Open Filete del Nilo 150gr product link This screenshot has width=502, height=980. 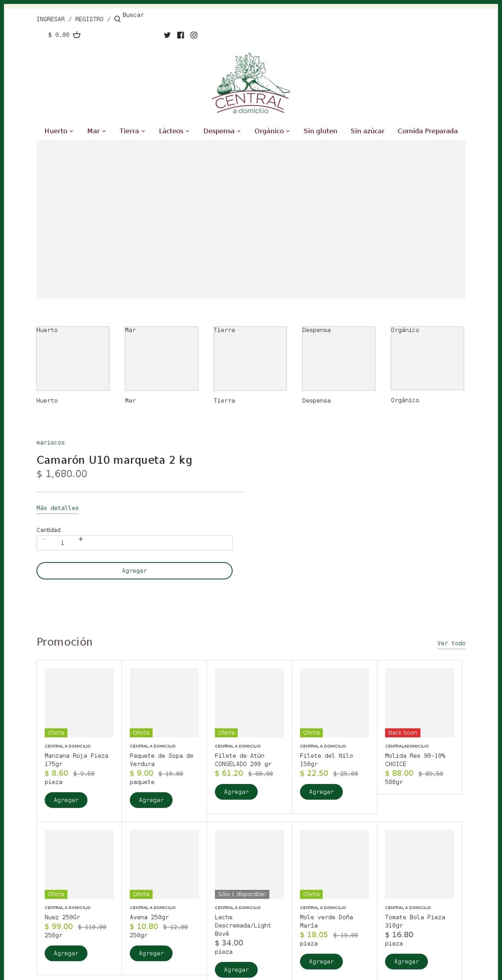[x=326, y=760]
